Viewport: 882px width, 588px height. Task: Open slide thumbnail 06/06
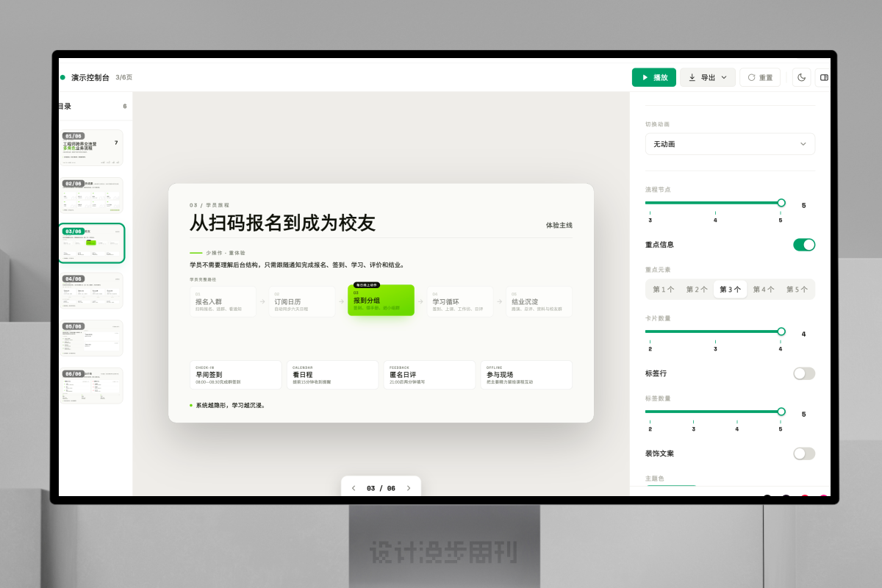click(92, 386)
